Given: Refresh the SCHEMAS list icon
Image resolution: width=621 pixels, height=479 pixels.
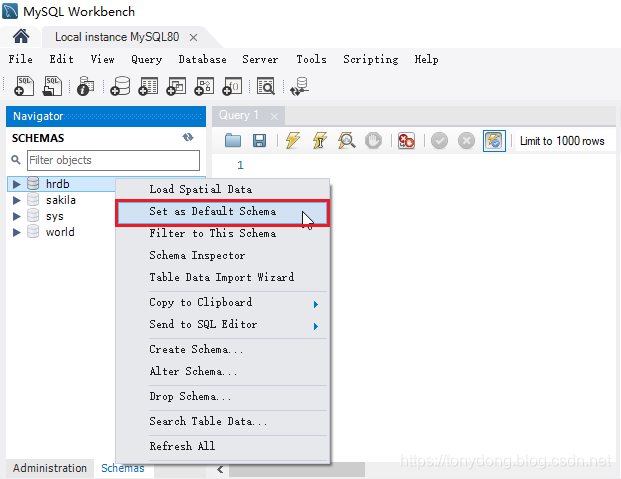Looking at the screenshot, I should [x=188, y=137].
